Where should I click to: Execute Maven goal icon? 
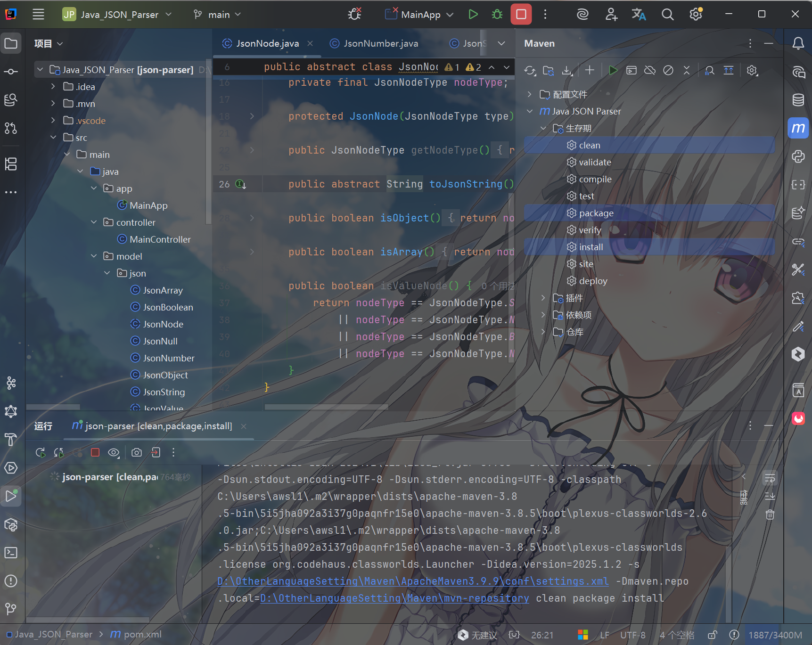point(632,70)
